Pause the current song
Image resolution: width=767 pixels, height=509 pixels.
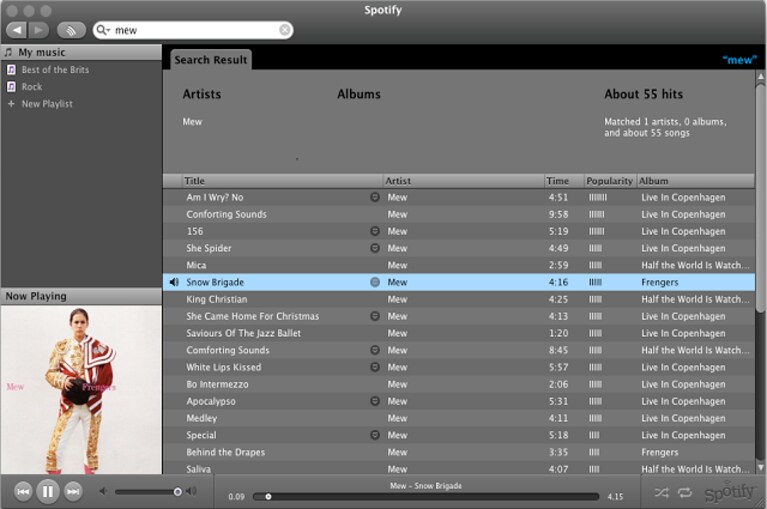(x=47, y=491)
